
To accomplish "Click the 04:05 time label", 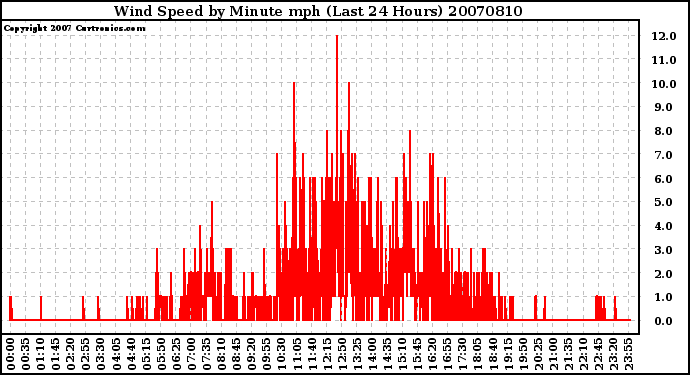I will tap(116, 354).
